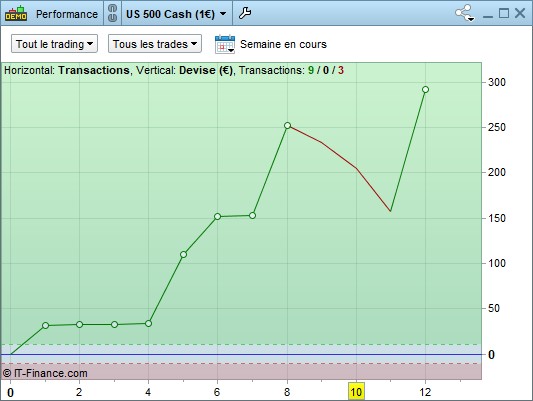Select the data point at transaction 5
533x401 pixels.
point(184,255)
